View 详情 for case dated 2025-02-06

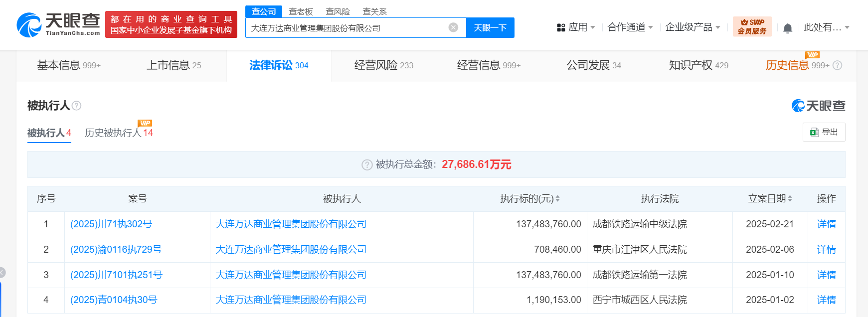point(826,250)
